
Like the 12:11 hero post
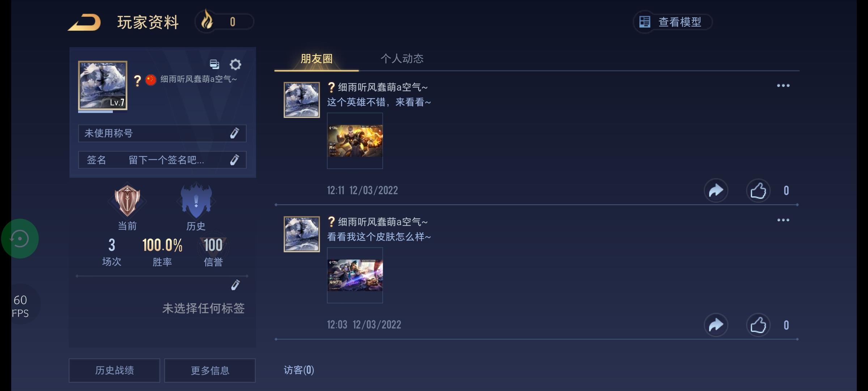758,190
